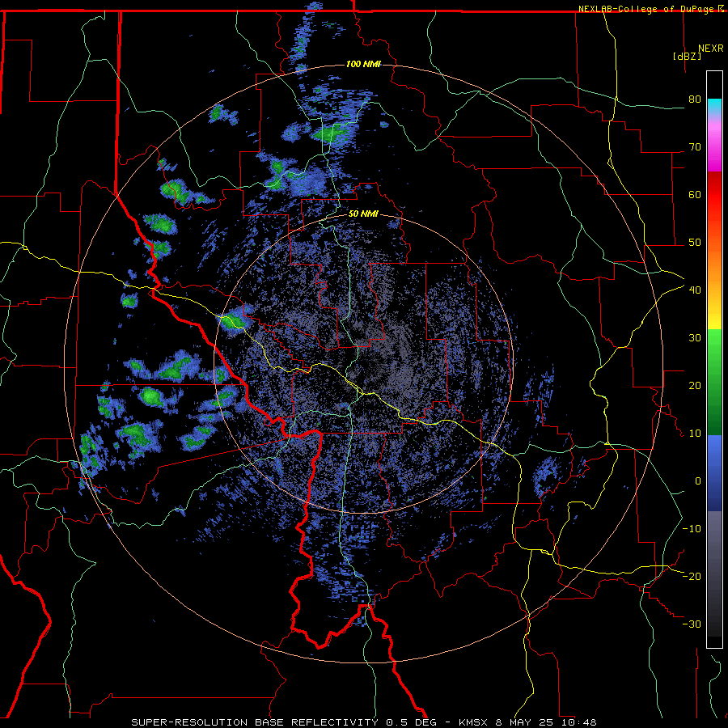728x728 pixels.
Task: Click the 50 NMI range ring label
Action: pos(363,214)
